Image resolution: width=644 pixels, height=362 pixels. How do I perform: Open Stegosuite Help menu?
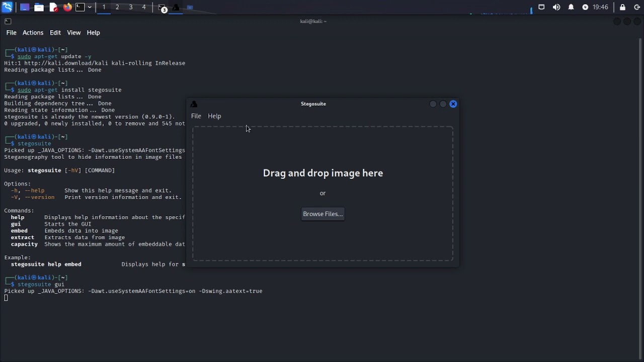click(x=214, y=116)
